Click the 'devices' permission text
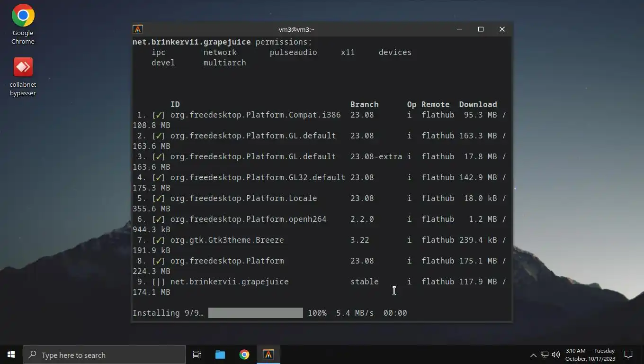This screenshot has height=364, width=644. [395, 52]
